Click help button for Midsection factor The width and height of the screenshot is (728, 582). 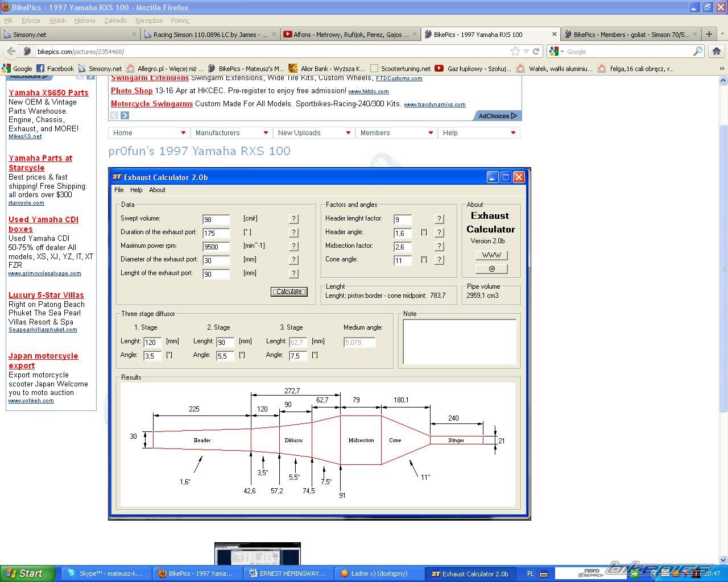(439, 246)
